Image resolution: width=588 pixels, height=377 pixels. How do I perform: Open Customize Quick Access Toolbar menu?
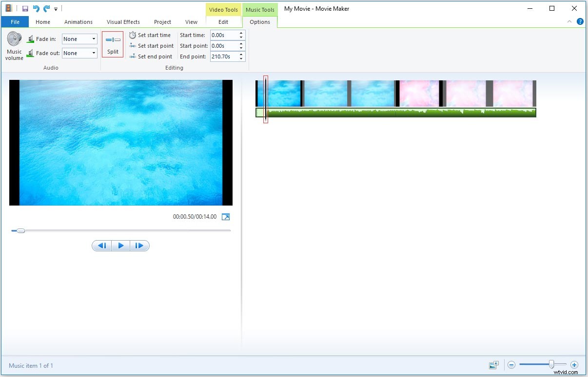click(56, 8)
